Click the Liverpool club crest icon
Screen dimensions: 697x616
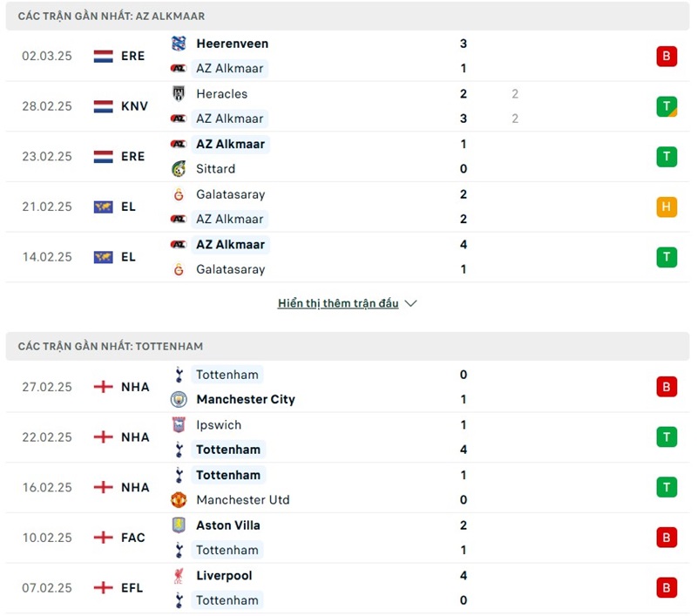pos(179,576)
